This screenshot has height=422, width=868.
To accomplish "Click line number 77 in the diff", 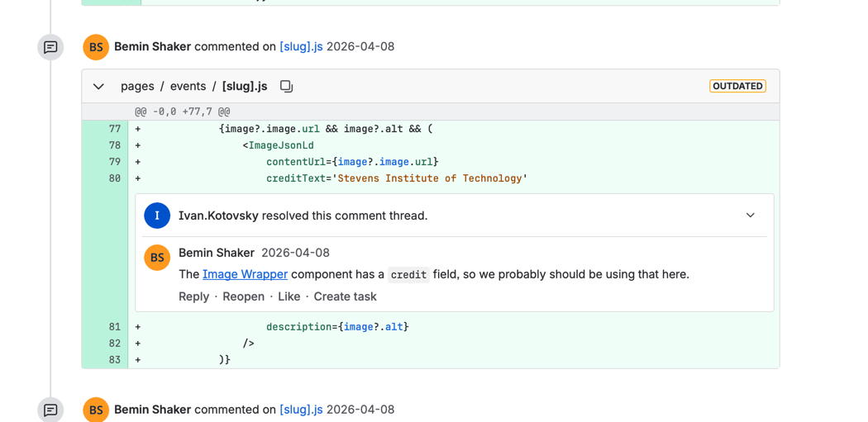I will 114,129.
